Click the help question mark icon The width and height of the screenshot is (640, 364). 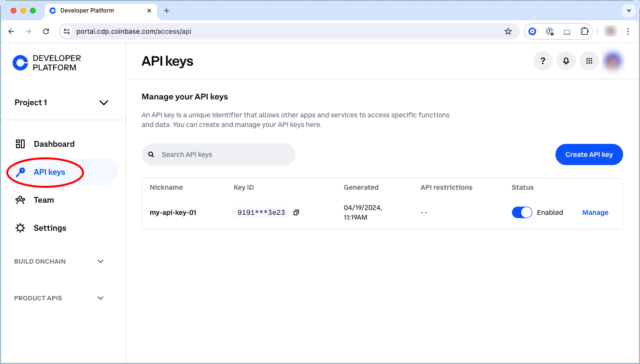click(x=543, y=61)
